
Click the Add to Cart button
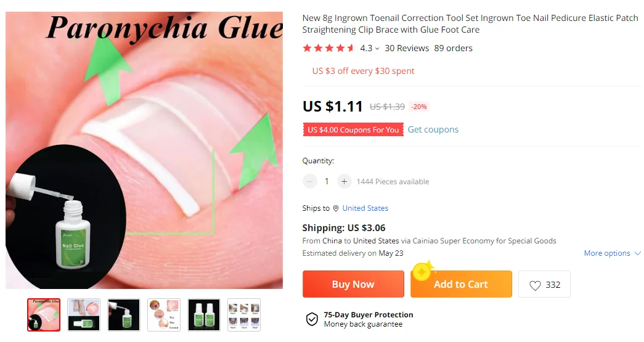click(461, 284)
